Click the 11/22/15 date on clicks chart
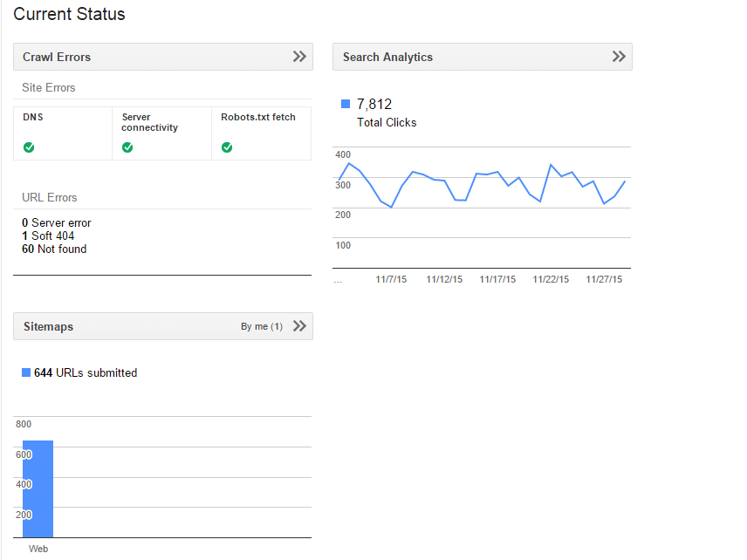 551,279
